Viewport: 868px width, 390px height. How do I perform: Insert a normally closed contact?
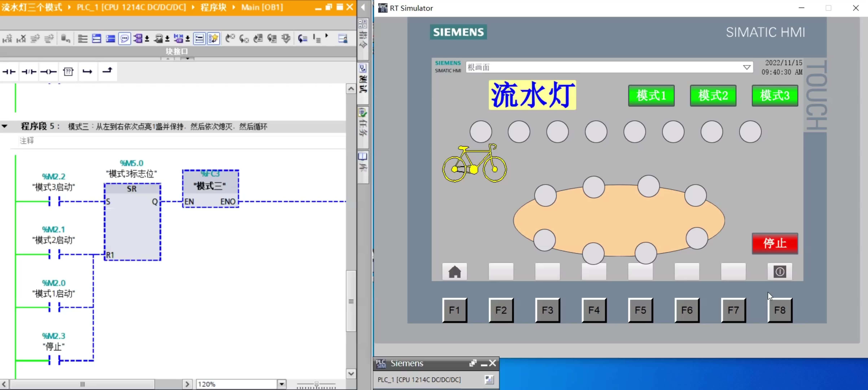click(x=29, y=71)
